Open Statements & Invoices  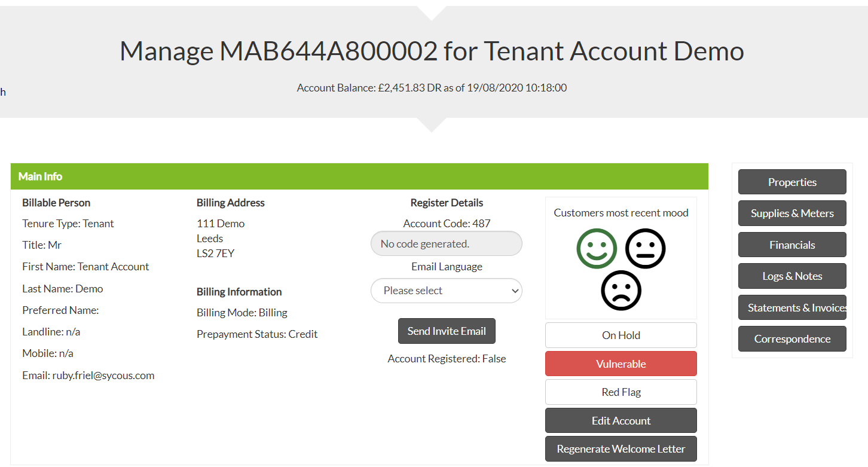click(791, 308)
